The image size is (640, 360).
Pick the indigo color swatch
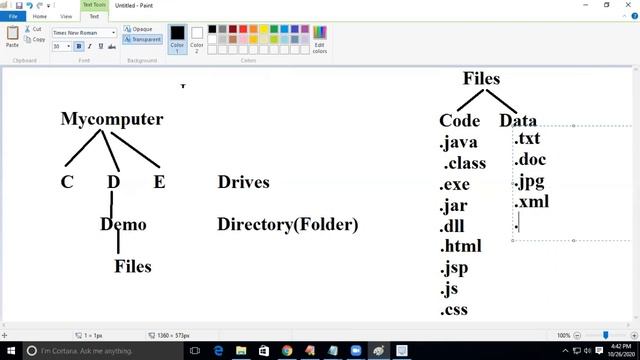coord(295,29)
